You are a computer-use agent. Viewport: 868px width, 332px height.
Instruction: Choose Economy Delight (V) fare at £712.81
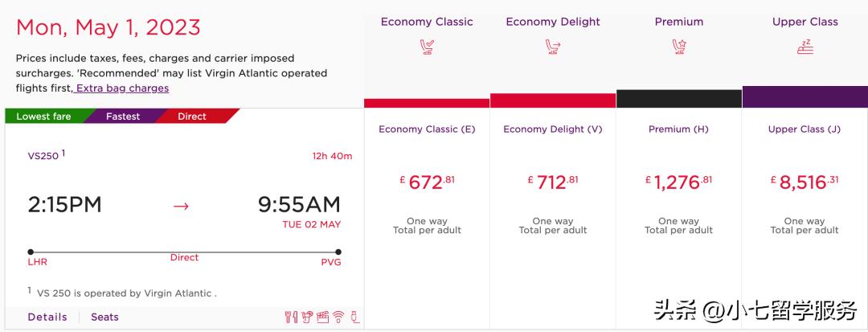pyautogui.click(x=553, y=182)
